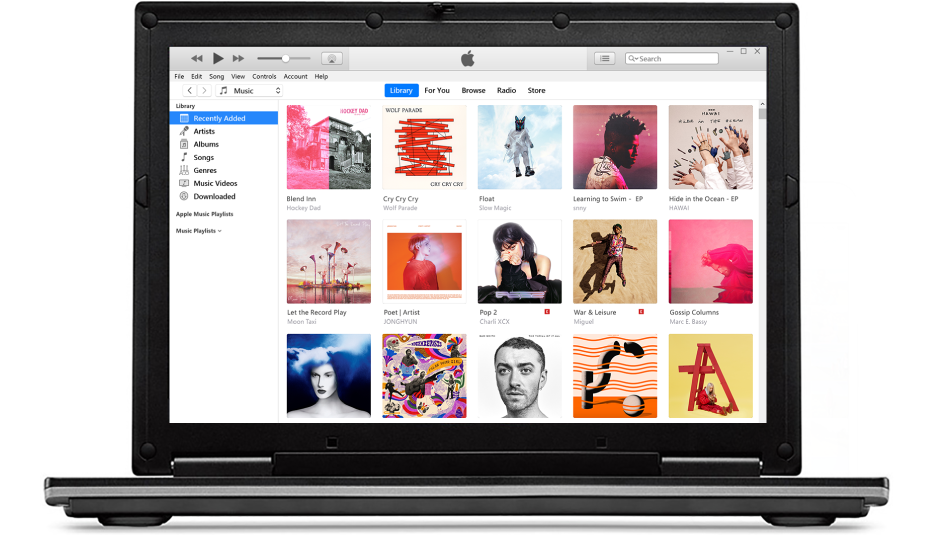Click the Music Videos screen icon

(184, 183)
